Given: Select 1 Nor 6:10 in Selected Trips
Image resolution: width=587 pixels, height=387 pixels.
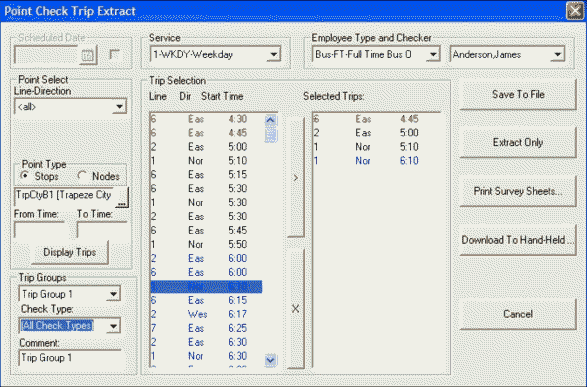Looking at the screenshot, I should pos(376,161).
